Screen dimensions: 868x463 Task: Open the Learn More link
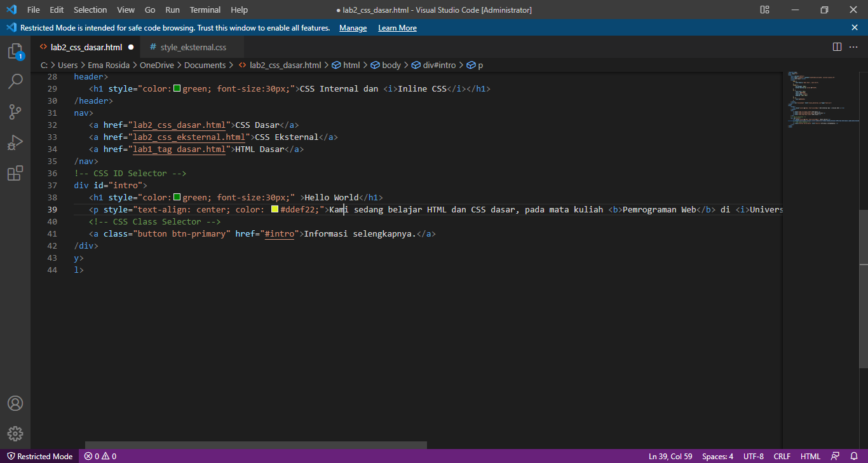(397, 27)
